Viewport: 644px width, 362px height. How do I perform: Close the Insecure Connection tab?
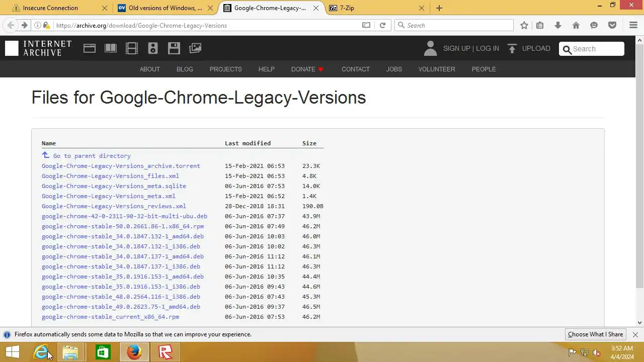(x=105, y=8)
